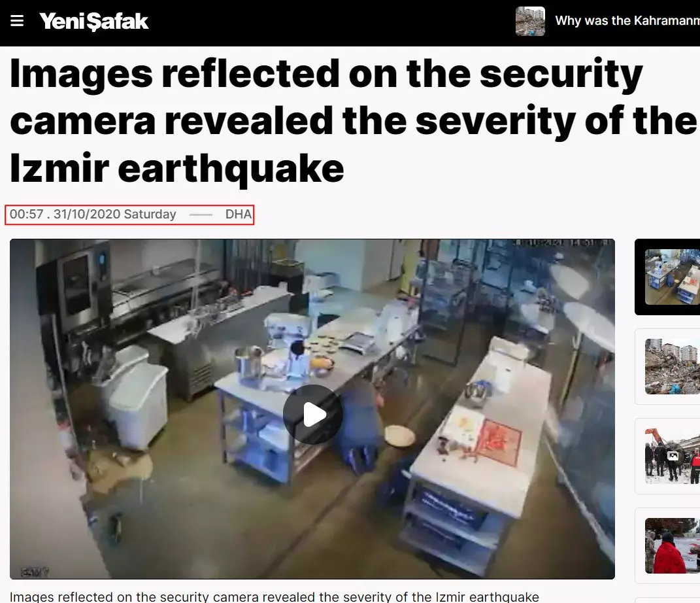Open the hamburger menu in the header

(x=17, y=21)
